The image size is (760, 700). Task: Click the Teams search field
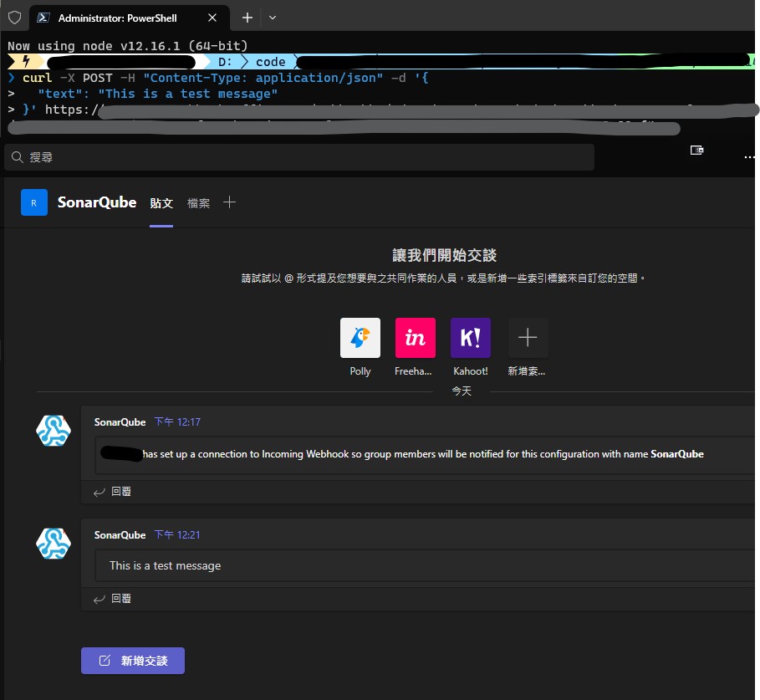point(299,157)
